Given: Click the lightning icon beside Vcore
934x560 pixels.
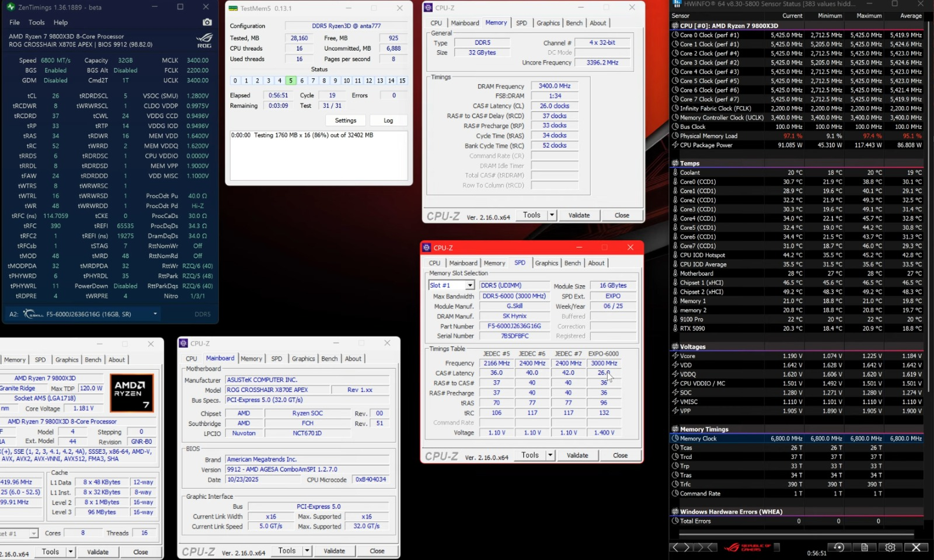Looking at the screenshot, I should pyautogui.click(x=675, y=356).
